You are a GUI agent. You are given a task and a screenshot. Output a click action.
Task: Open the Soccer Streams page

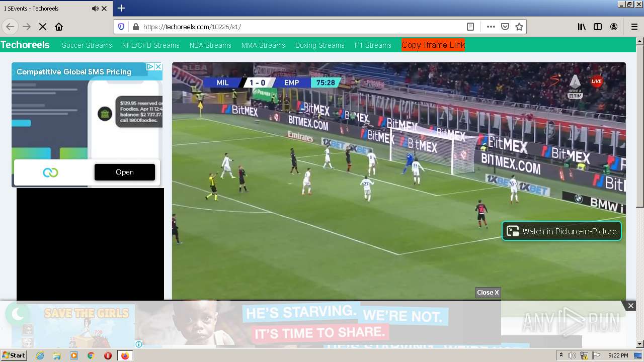(x=87, y=45)
